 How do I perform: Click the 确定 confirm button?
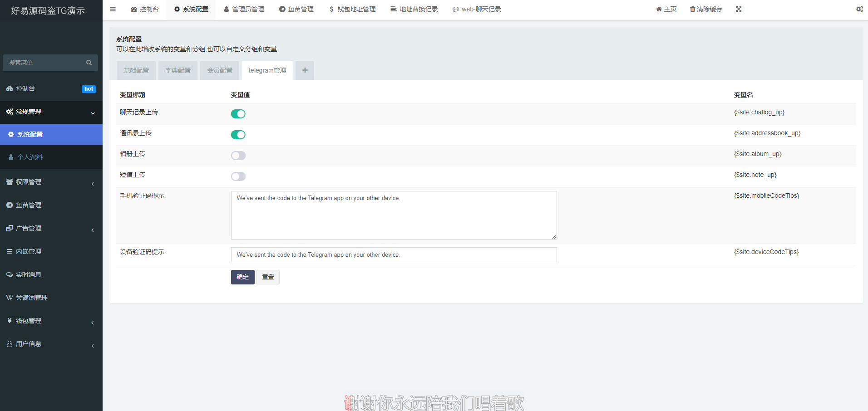pyautogui.click(x=242, y=277)
